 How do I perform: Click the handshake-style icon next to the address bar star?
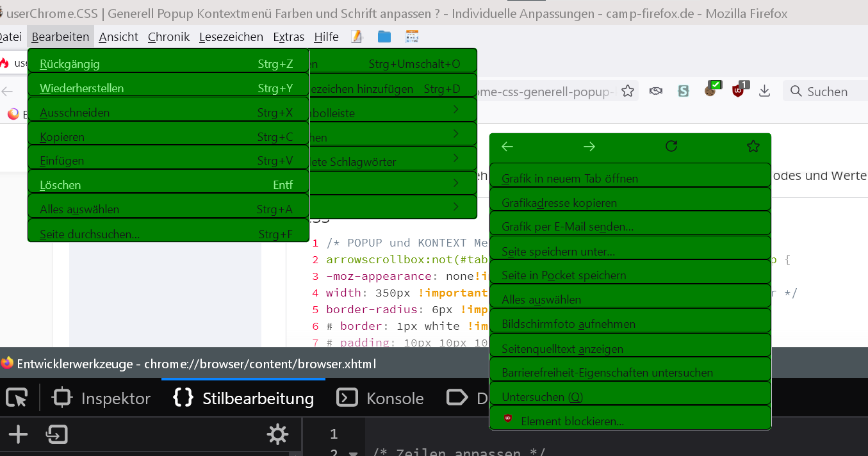(x=655, y=92)
